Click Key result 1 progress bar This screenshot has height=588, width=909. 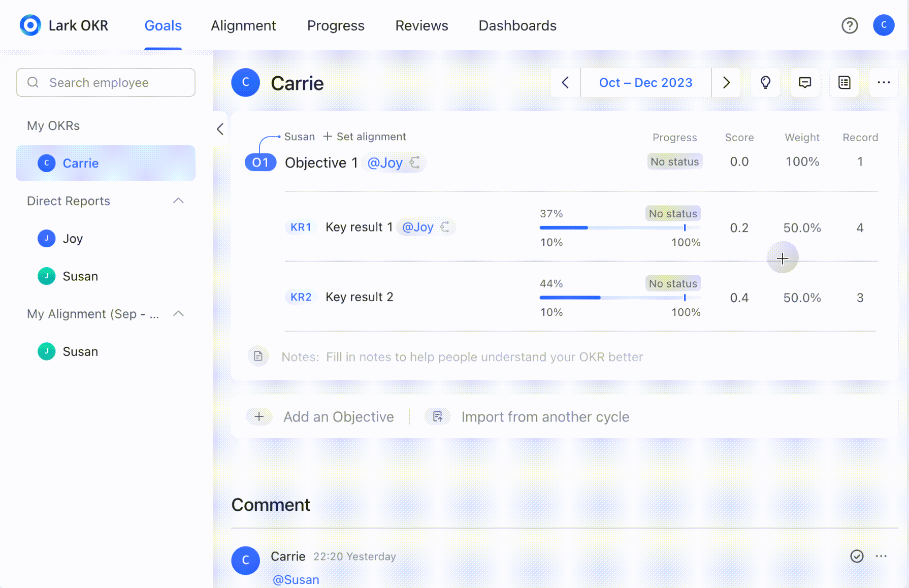pyautogui.click(x=620, y=227)
